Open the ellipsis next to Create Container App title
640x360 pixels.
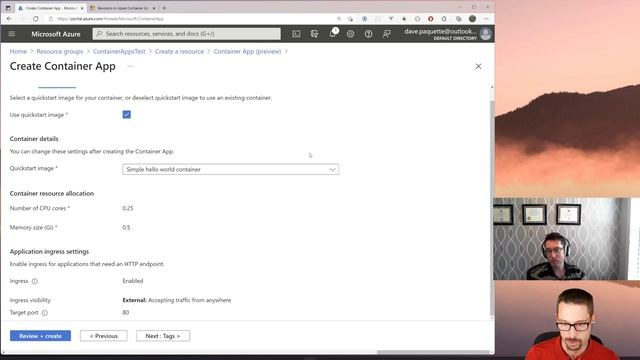[130, 66]
